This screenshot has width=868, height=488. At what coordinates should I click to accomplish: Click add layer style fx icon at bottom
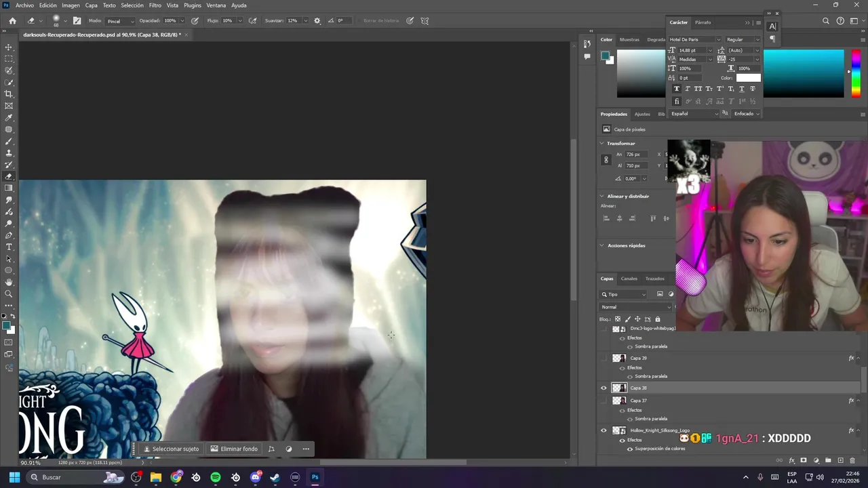(x=791, y=460)
